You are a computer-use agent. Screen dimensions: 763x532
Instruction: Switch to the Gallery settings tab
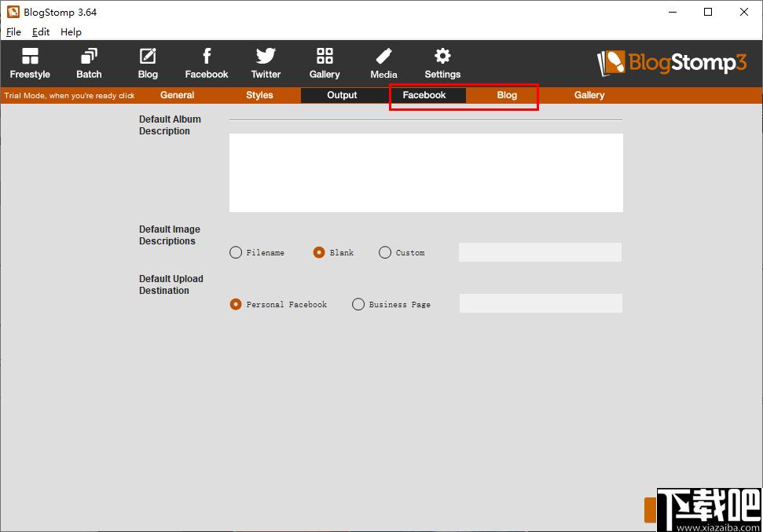tap(589, 95)
